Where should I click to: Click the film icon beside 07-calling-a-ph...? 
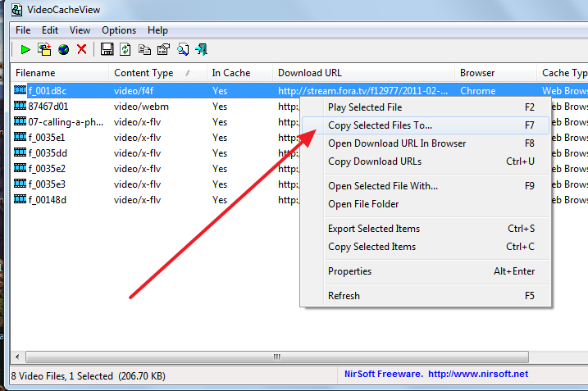(x=21, y=121)
